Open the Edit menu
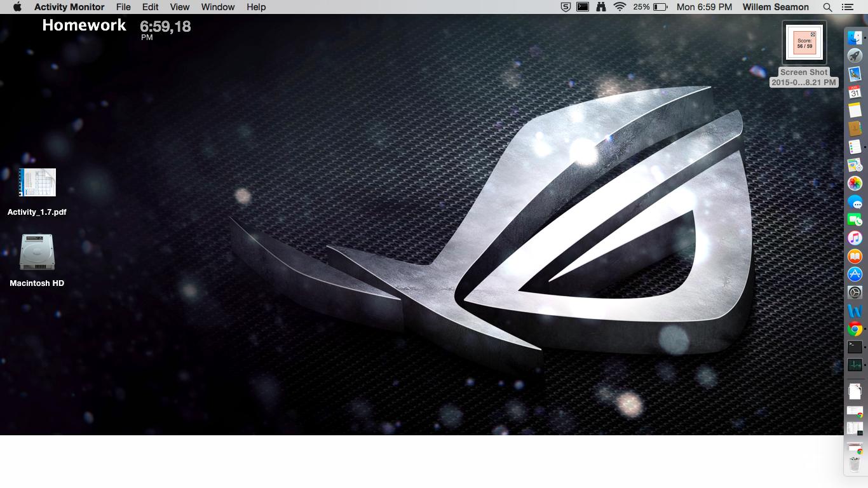 151,7
